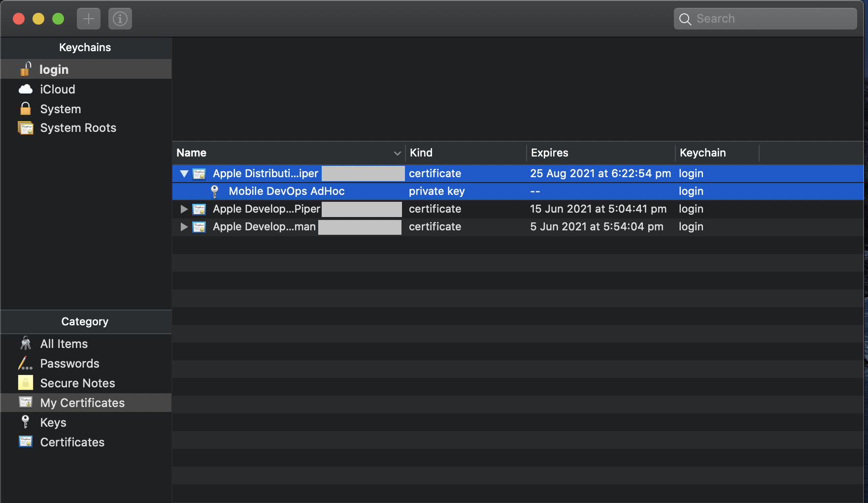Sort by the Kind column header
868x503 pixels.
[x=466, y=153]
